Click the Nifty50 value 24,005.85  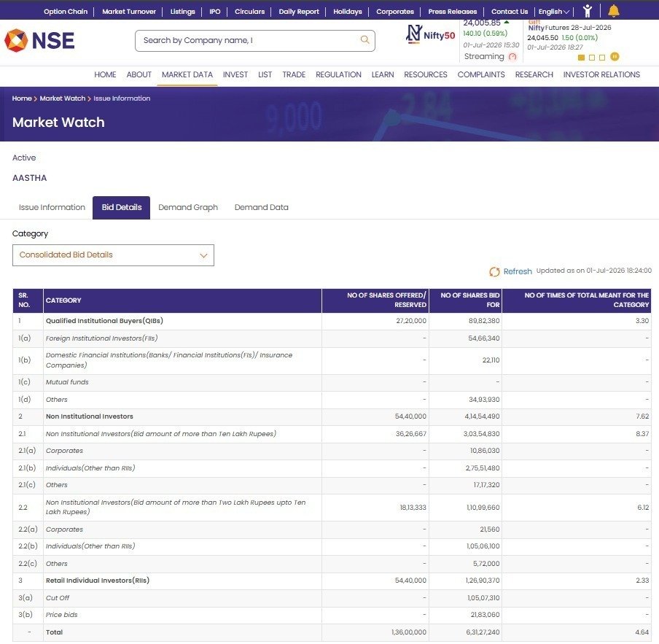click(x=482, y=23)
